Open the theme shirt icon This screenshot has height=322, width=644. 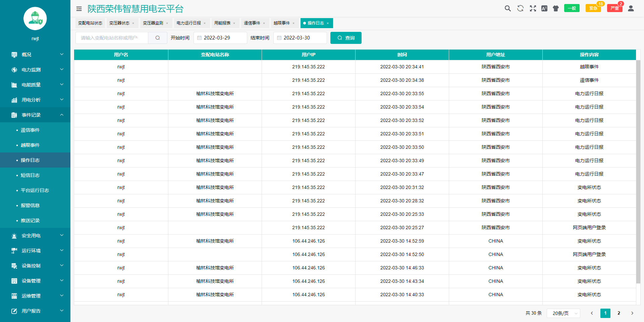coord(556,8)
